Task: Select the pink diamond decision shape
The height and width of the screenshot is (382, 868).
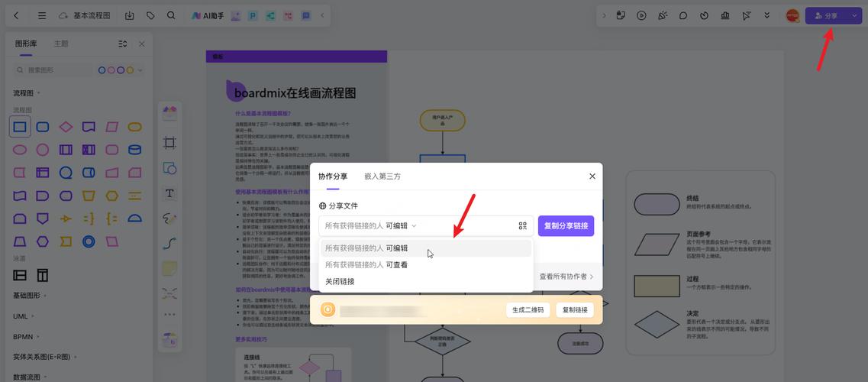Action: [x=66, y=128]
